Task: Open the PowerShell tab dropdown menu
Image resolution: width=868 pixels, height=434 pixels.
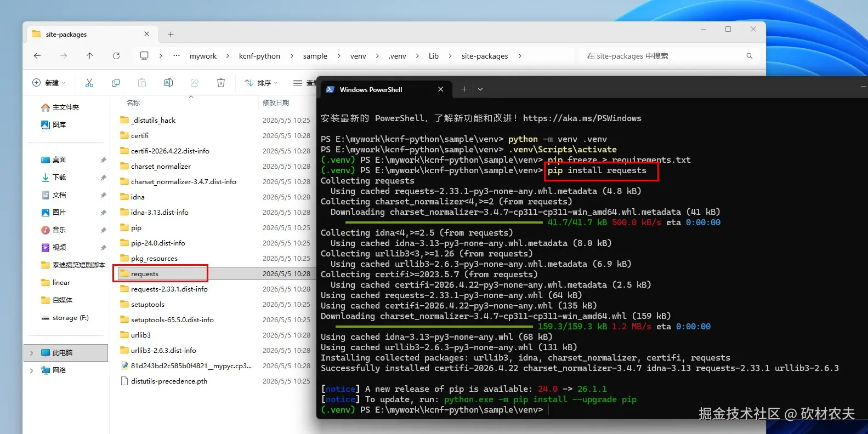Action: click(480, 89)
